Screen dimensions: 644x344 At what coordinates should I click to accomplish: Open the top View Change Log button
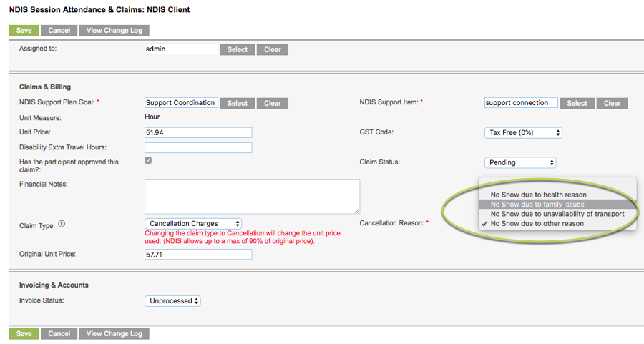tap(114, 30)
